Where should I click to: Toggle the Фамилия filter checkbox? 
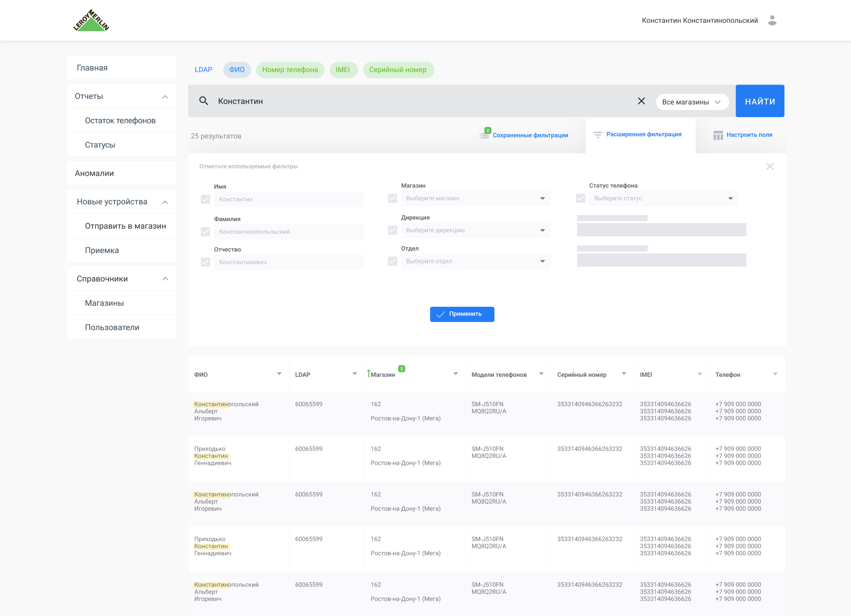click(x=205, y=232)
